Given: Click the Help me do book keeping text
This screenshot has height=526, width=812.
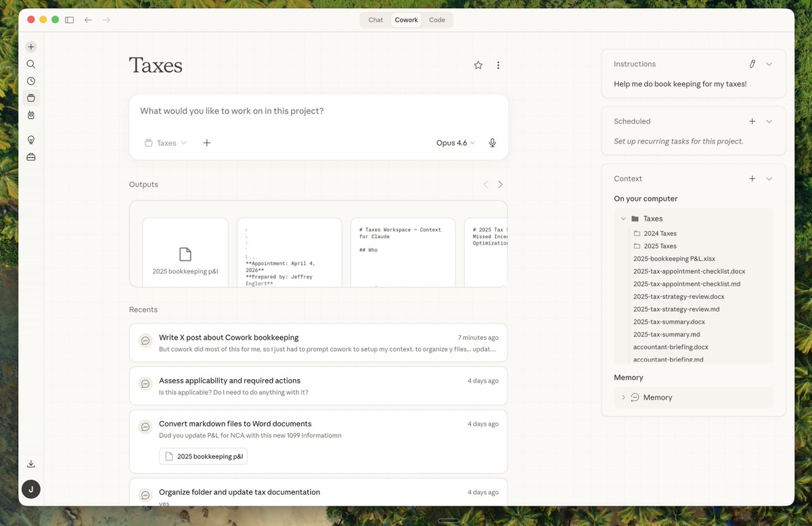Looking at the screenshot, I should tap(680, 84).
